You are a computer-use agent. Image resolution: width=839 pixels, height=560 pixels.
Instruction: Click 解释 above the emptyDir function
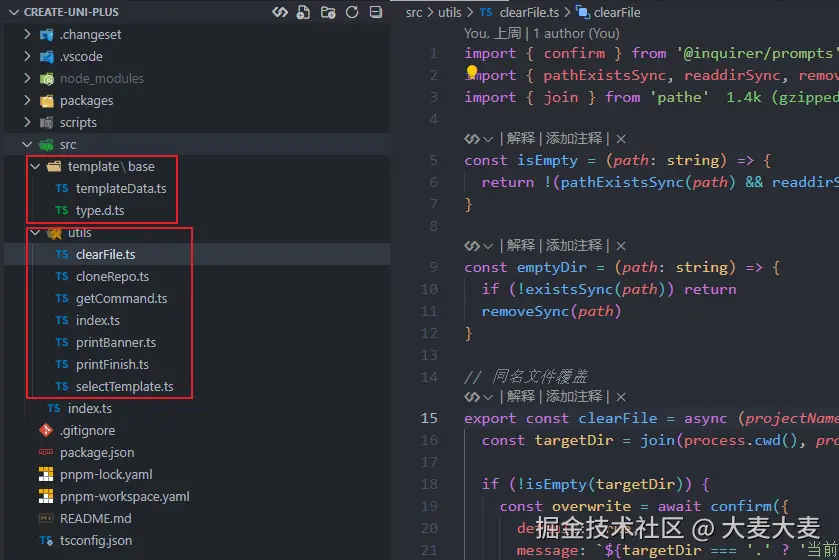pos(521,246)
